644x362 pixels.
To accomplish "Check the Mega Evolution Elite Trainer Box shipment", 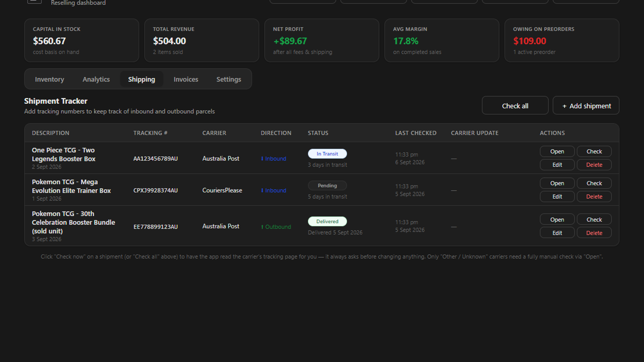I will coord(594,183).
